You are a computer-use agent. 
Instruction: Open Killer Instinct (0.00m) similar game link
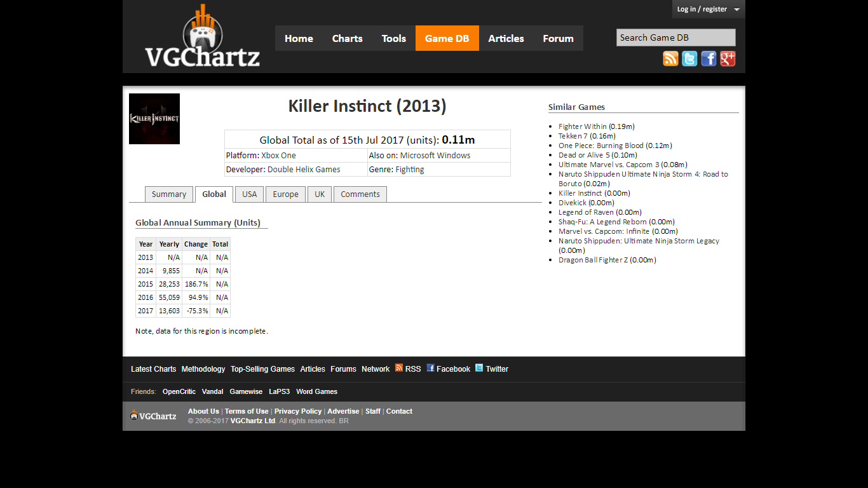580,193
